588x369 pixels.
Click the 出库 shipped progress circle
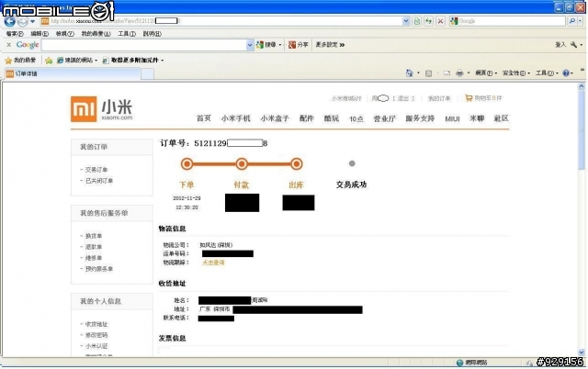pyautogui.click(x=296, y=163)
